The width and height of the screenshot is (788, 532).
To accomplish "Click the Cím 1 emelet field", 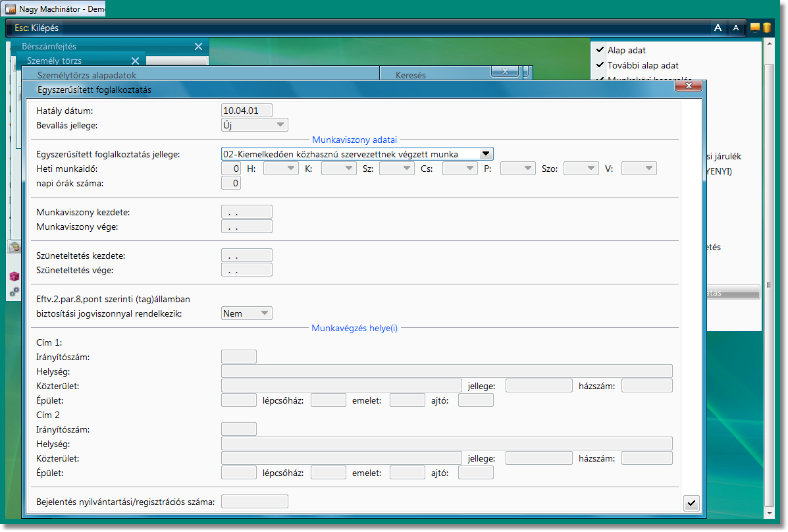I will coord(407,400).
